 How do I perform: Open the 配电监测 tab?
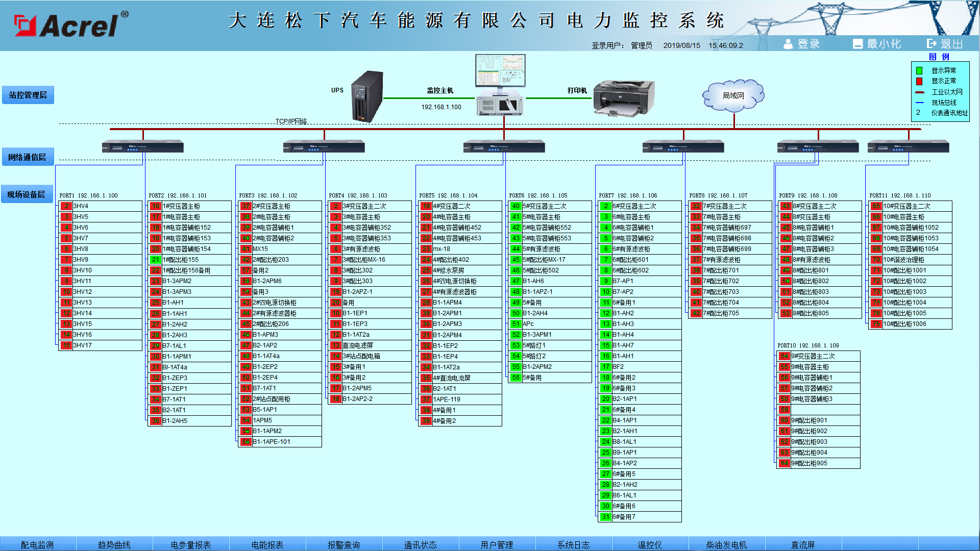pos(37,544)
